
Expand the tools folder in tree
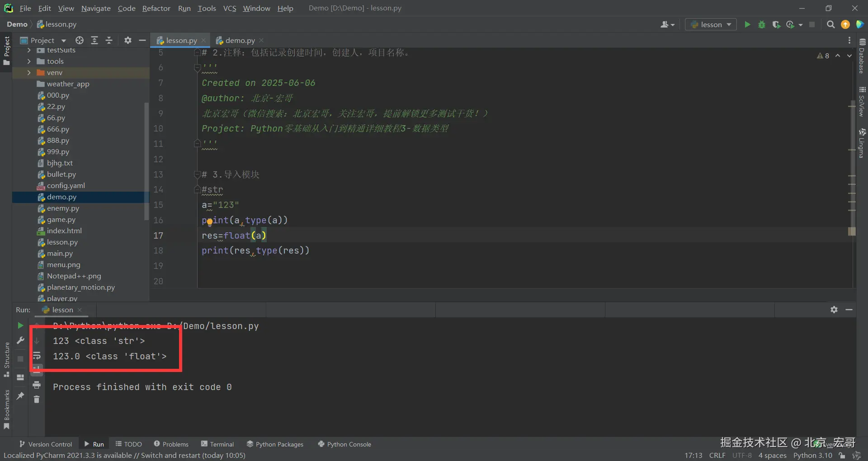point(29,61)
